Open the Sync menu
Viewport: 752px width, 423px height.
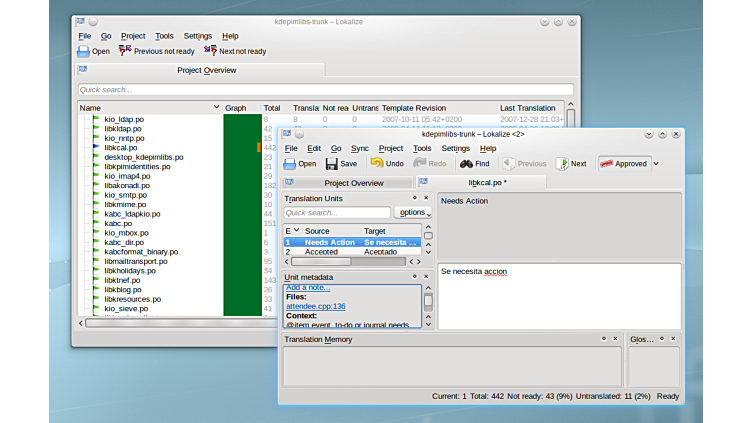coord(361,148)
